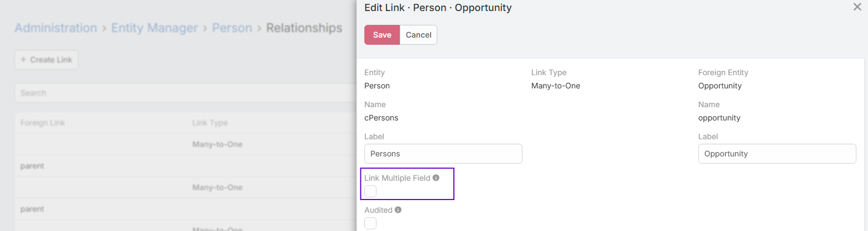Navigate to Person breadcrumb link
Viewport: 868px width, 231px height.
[232, 28]
